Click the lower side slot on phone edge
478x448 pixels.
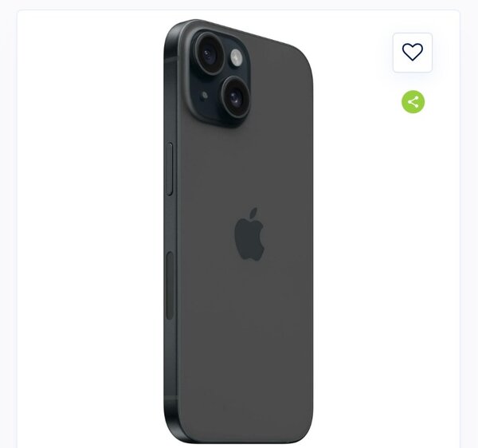coord(170,285)
